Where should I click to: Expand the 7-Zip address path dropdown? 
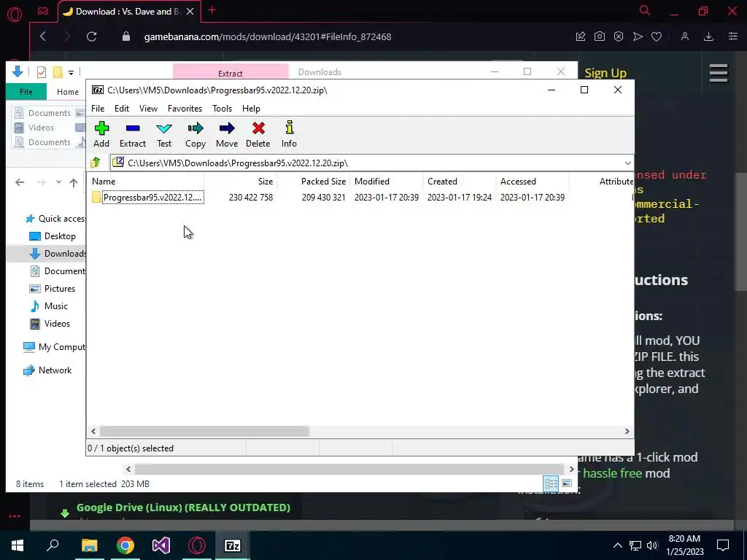pyautogui.click(x=627, y=163)
